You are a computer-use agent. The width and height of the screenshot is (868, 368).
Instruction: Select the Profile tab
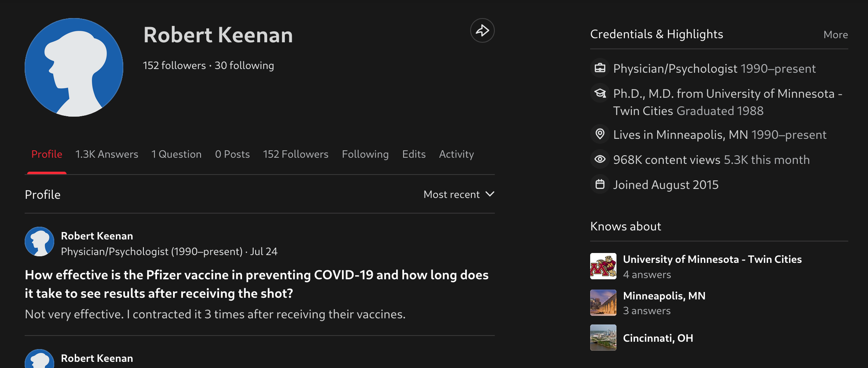[x=47, y=154]
